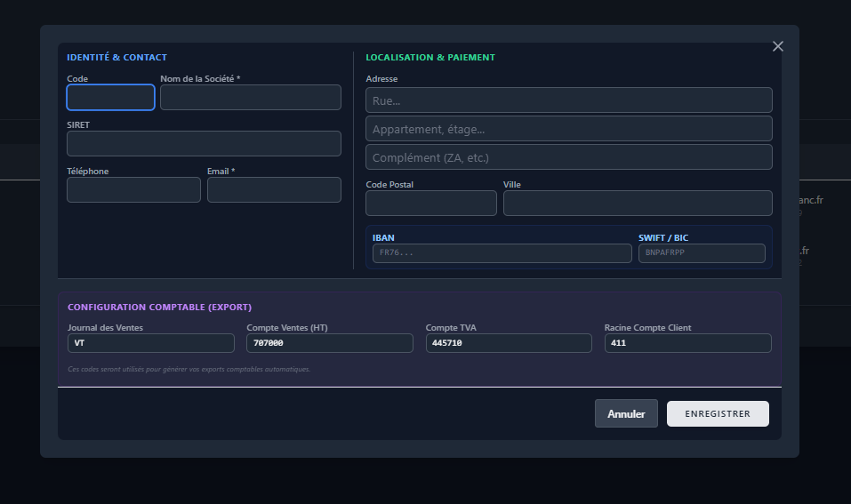The image size is (851, 504).
Task: Focus the Ville input field
Action: [x=638, y=203]
